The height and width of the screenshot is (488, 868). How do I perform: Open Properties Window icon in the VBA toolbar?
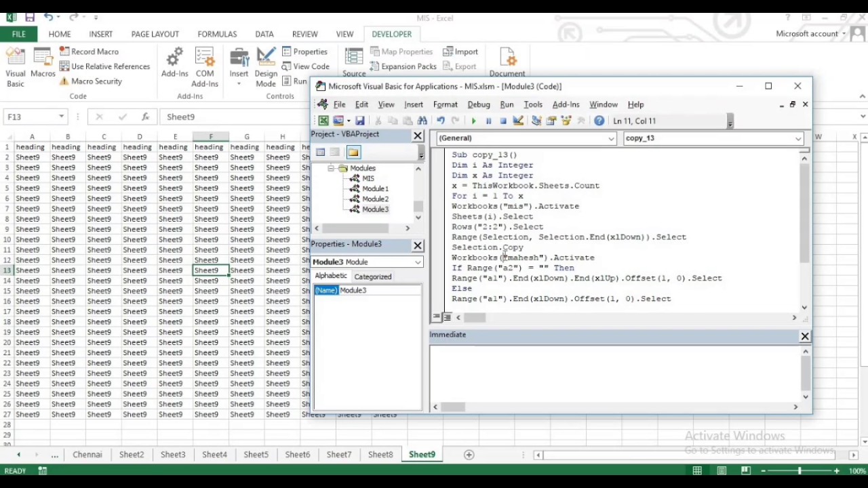551,121
